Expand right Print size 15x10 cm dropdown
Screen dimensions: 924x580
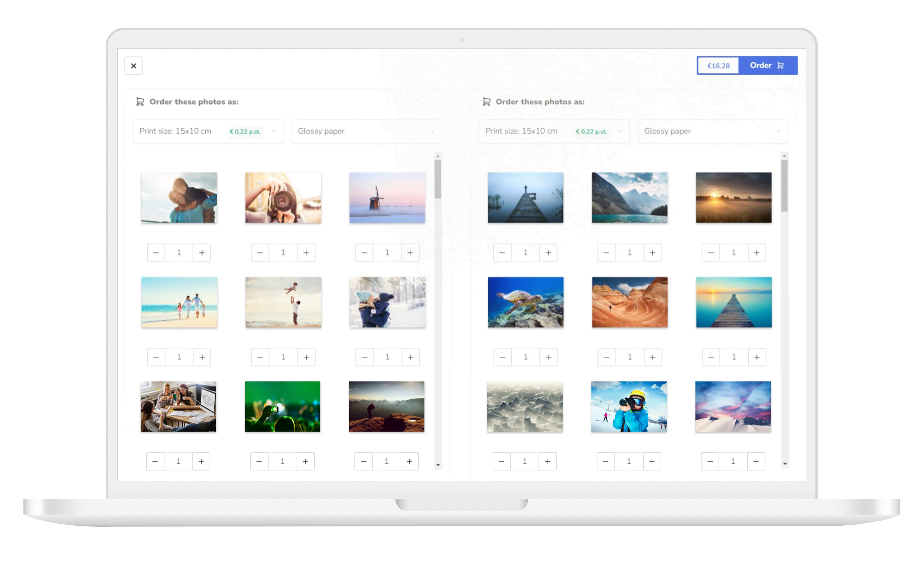[x=554, y=131]
